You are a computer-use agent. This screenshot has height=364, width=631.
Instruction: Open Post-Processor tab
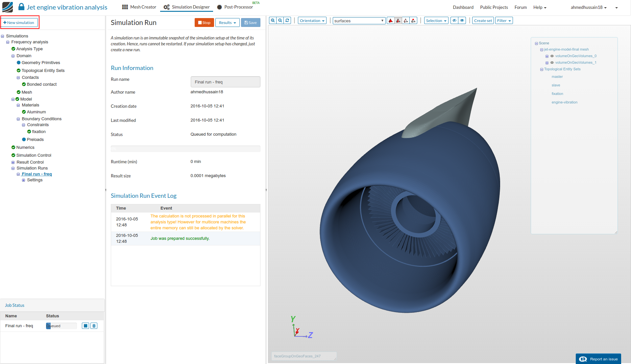(x=235, y=7)
